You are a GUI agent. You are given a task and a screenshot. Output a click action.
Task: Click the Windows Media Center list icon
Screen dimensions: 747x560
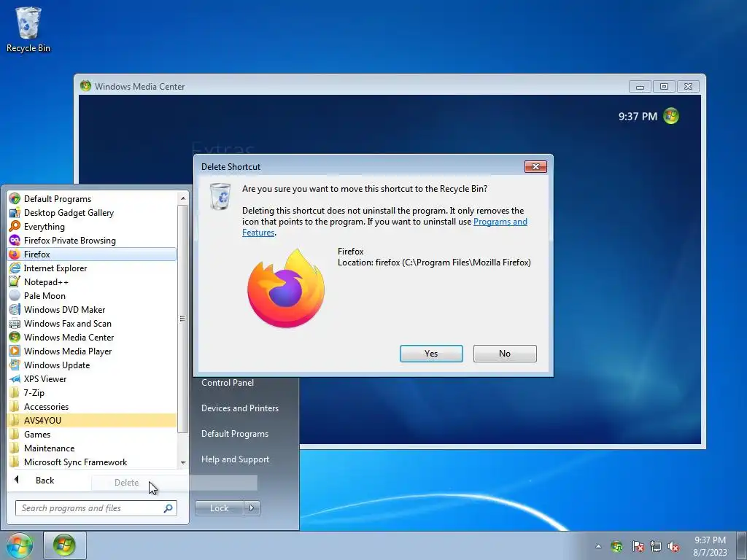tap(15, 337)
